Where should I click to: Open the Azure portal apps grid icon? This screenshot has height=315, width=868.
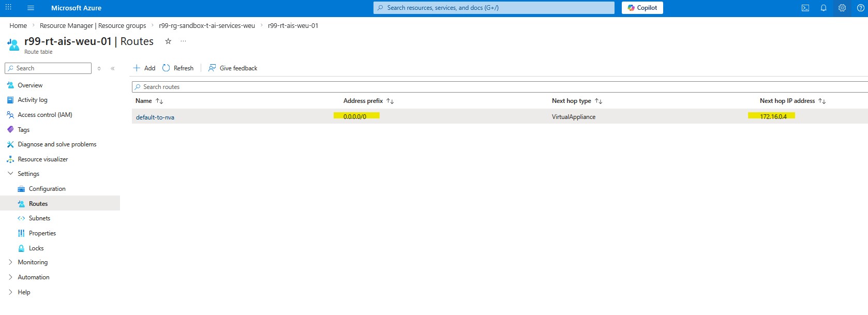8,8
